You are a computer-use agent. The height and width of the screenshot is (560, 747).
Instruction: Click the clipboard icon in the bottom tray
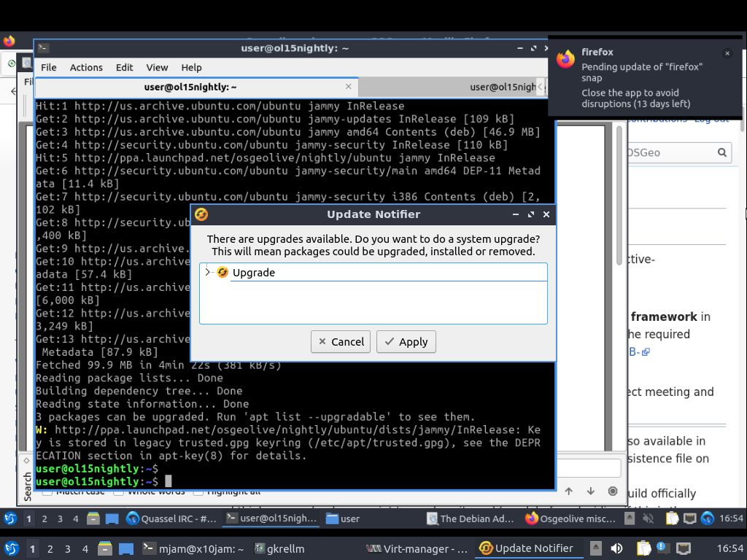click(643, 548)
